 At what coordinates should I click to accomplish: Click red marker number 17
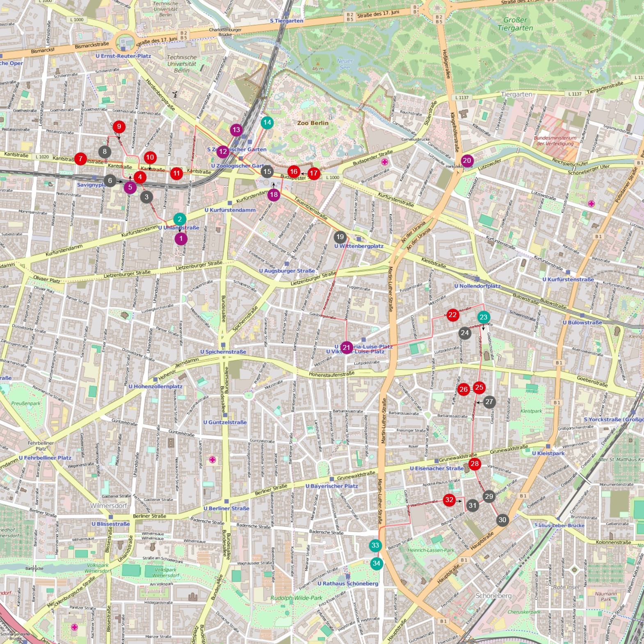point(314,174)
